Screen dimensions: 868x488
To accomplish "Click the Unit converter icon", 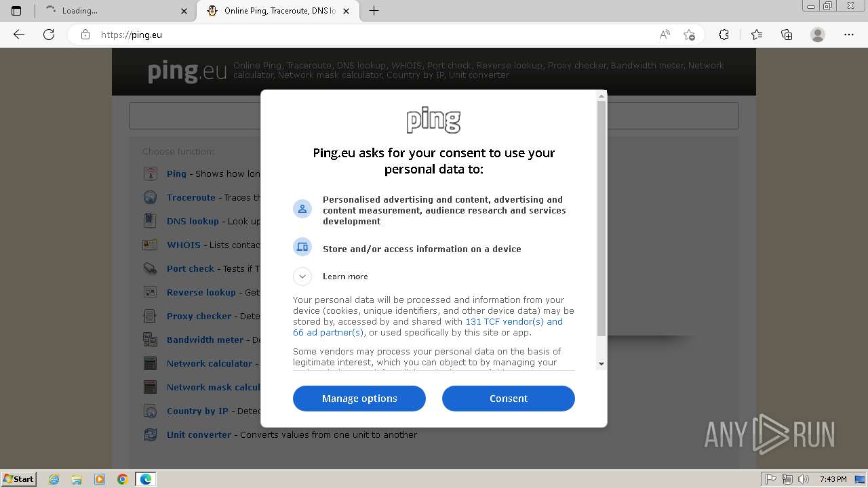I will pos(150,434).
